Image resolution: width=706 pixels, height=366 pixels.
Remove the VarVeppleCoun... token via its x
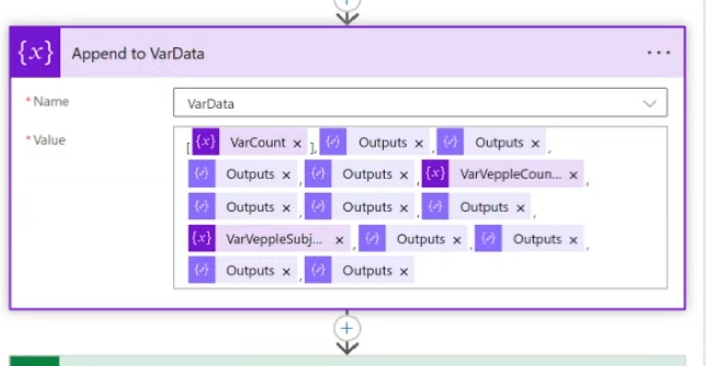pyautogui.click(x=573, y=175)
